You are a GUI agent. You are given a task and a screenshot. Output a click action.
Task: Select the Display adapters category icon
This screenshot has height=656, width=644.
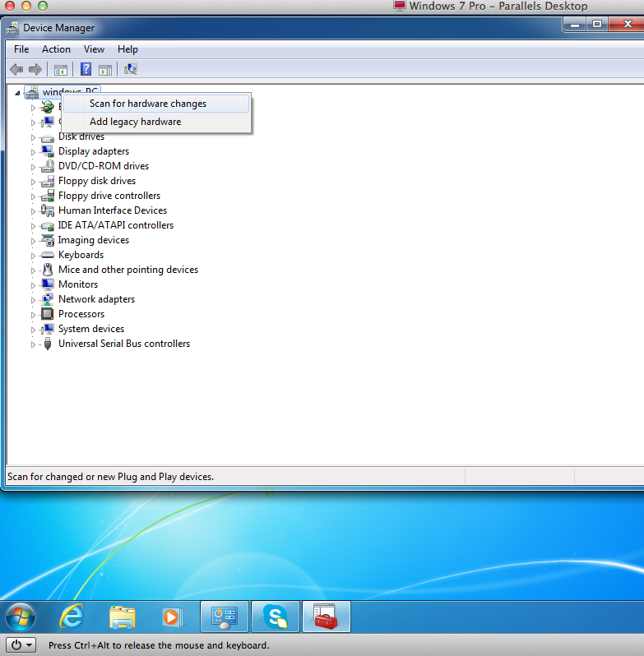(47, 151)
